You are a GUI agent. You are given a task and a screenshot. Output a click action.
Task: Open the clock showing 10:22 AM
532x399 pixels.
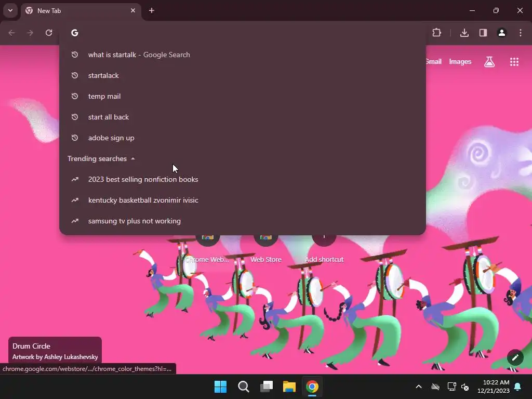tap(494, 387)
